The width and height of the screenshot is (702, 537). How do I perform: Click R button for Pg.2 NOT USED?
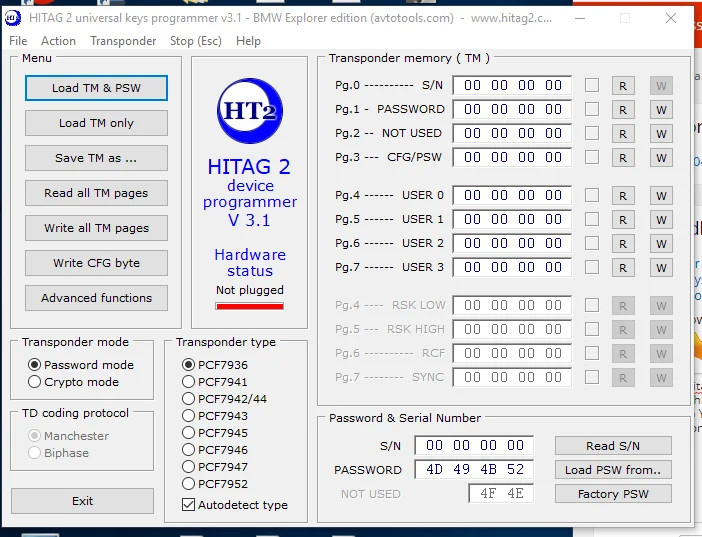[x=623, y=133]
